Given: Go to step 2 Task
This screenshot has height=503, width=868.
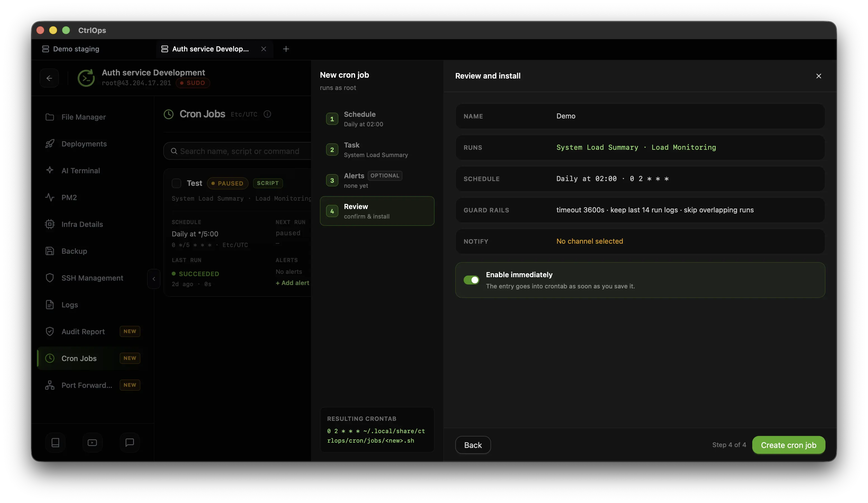Looking at the screenshot, I should coord(378,150).
